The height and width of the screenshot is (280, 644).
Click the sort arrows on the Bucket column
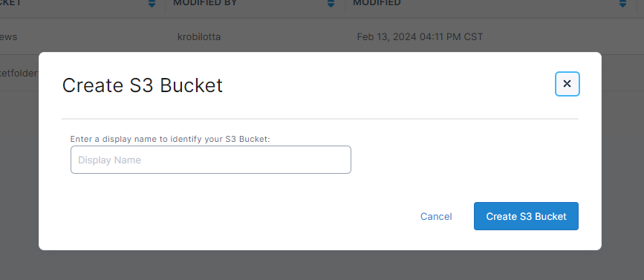[x=152, y=3]
